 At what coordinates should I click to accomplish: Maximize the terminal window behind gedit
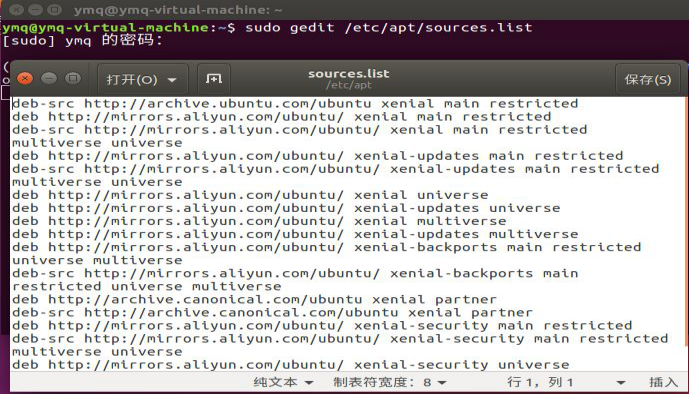pos(54,9)
